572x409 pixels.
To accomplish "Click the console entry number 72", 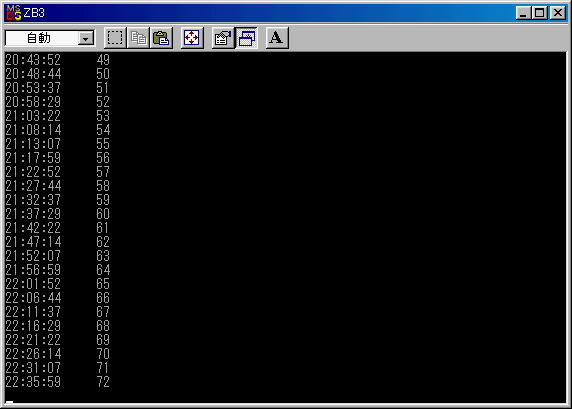I will pyautogui.click(x=103, y=382).
